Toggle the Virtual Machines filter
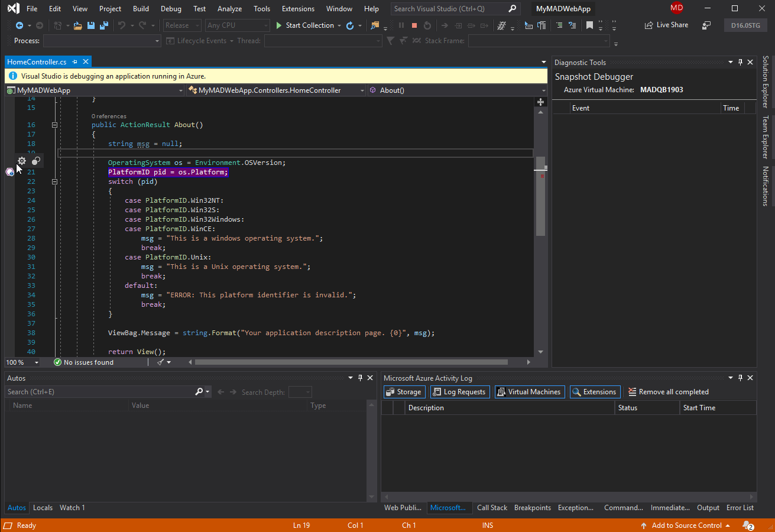 pyautogui.click(x=530, y=392)
